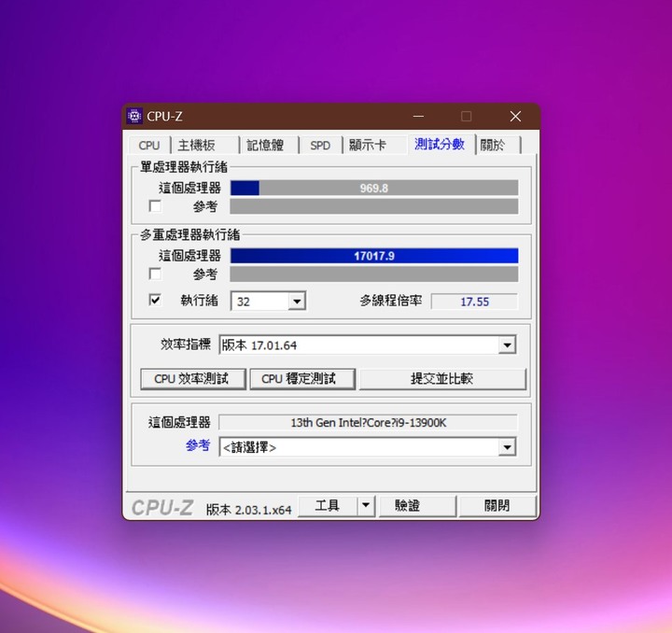Click the processor name 13th Gen Intel Core i9-13900K
Viewport: 672px width, 633px height.
point(368,423)
